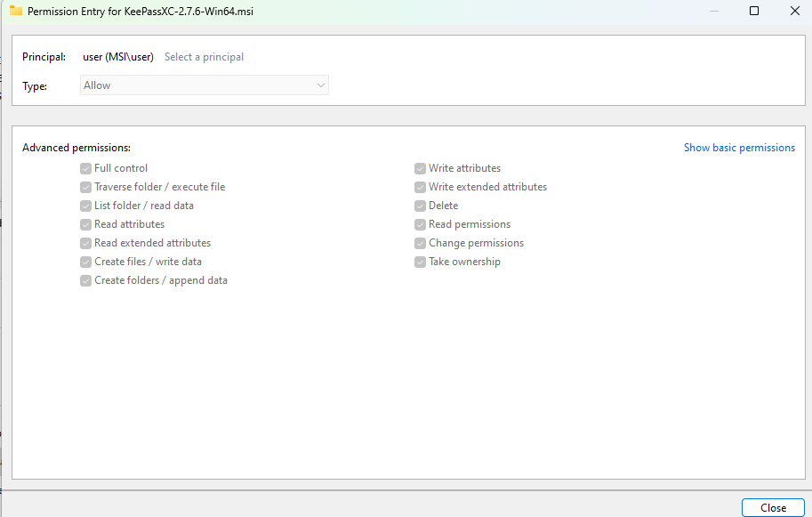
Task: Toggle Read attributes checkbox
Action: [x=85, y=224]
